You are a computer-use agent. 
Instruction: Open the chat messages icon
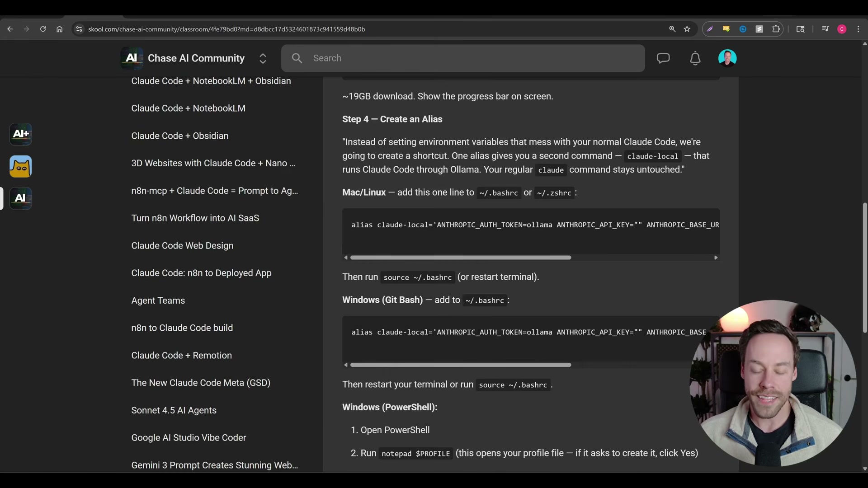coord(663,58)
